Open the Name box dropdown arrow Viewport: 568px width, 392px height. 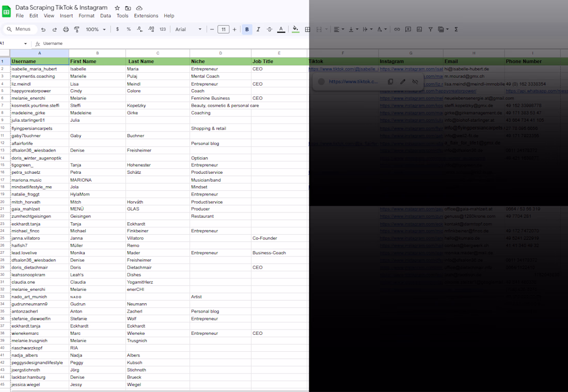pyautogui.click(x=25, y=44)
